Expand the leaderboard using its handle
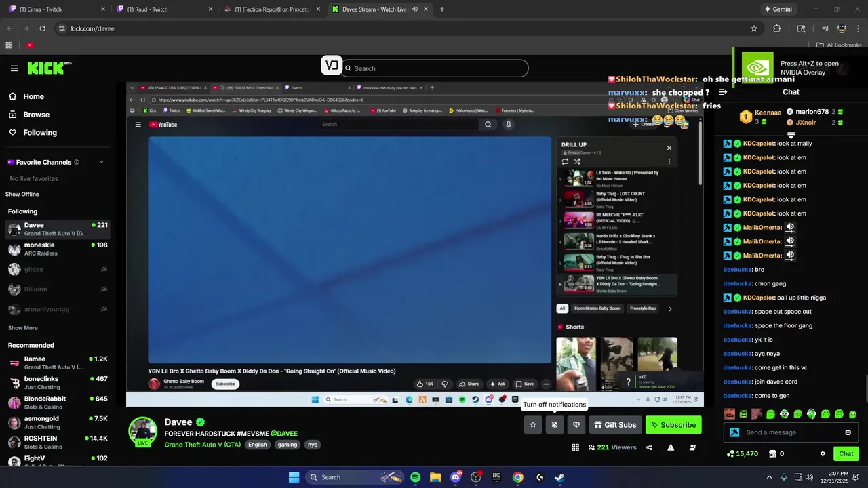This screenshot has height=488, width=868. coord(791,136)
